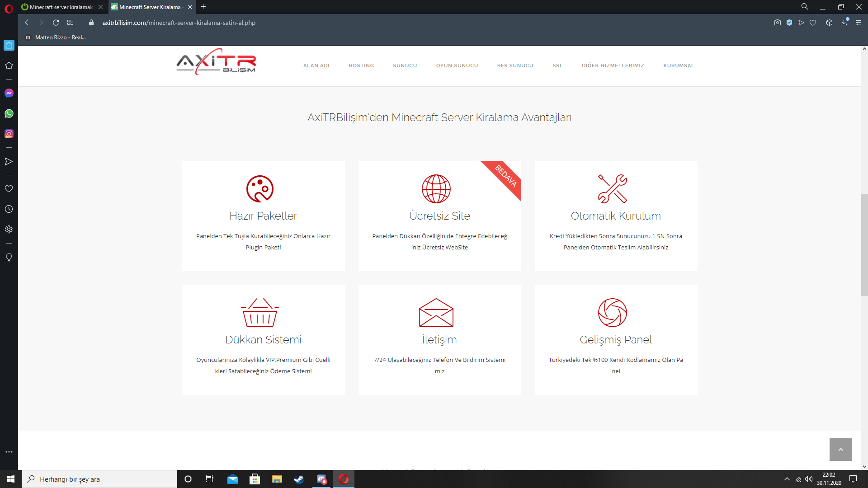The width and height of the screenshot is (868, 488).
Task: Click the scroll-to-top button
Action: [840, 450]
